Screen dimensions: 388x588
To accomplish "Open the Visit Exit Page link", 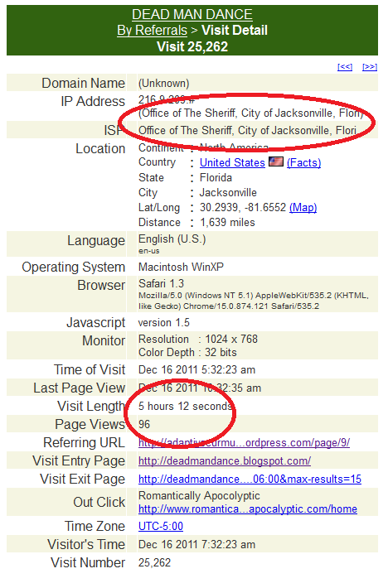I will (x=250, y=480).
